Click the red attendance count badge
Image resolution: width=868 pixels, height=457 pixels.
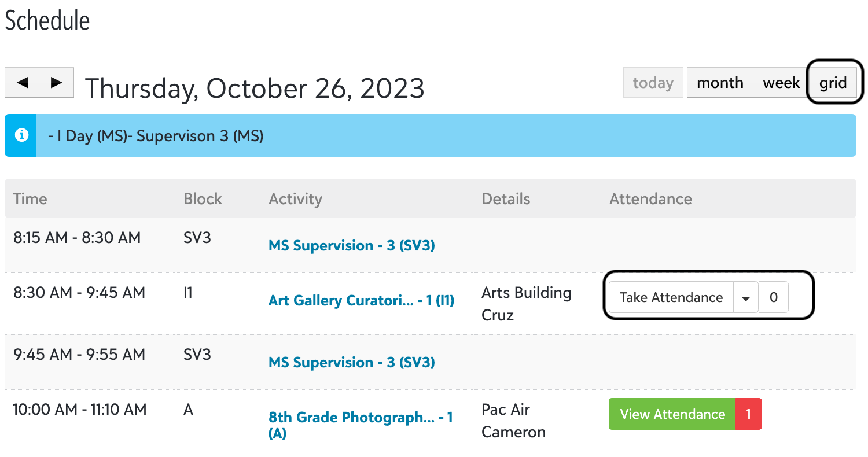tap(749, 414)
